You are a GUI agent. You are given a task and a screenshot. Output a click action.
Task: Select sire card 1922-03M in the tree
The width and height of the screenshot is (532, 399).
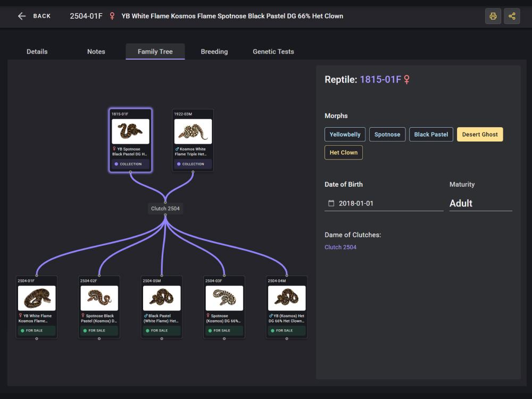click(x=193, y=140)
